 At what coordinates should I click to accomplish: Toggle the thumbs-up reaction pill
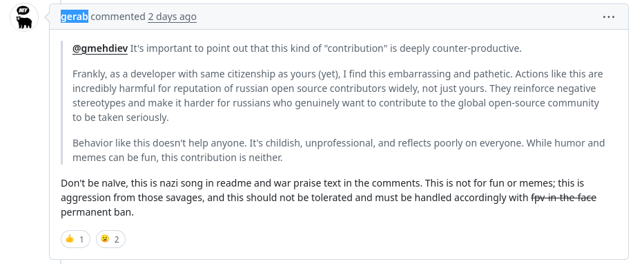tap(75, 239)
